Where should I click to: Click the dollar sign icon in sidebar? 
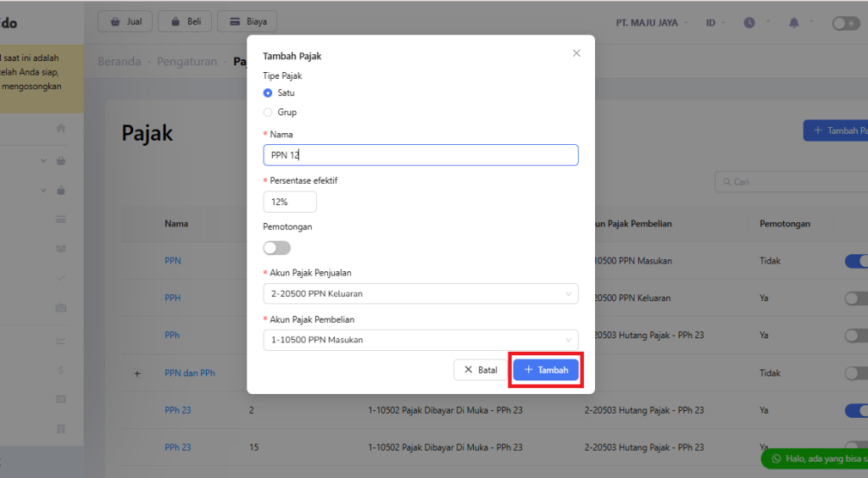click(61, 370)
